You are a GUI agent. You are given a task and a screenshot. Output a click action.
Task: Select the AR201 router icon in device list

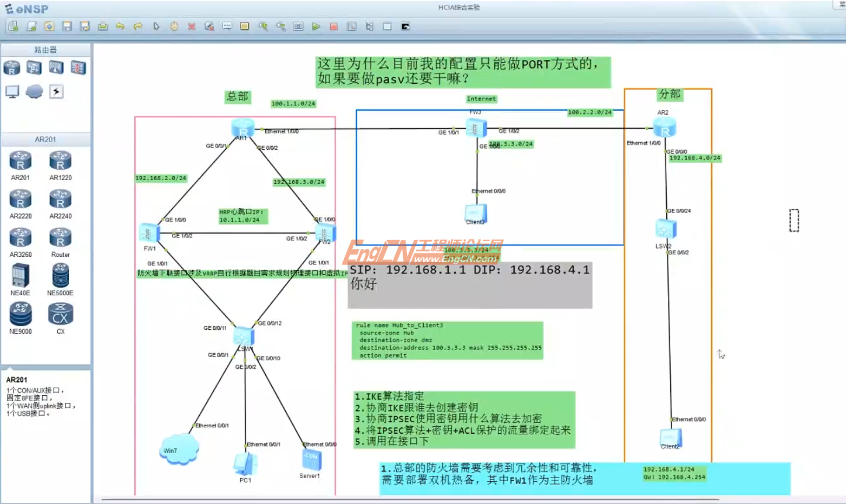(20, 161)
